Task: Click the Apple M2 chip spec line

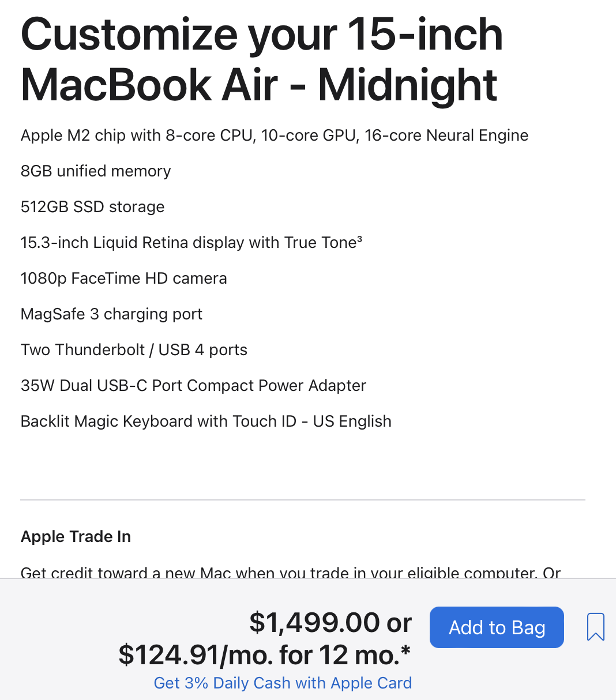Action: click(x=275, y=136)
